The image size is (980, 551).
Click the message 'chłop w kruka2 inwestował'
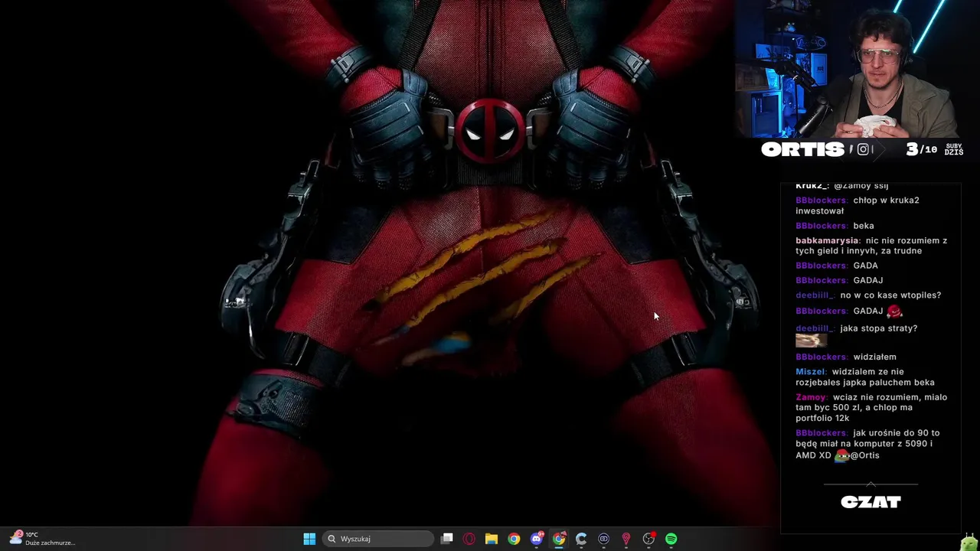click(857, 205)
